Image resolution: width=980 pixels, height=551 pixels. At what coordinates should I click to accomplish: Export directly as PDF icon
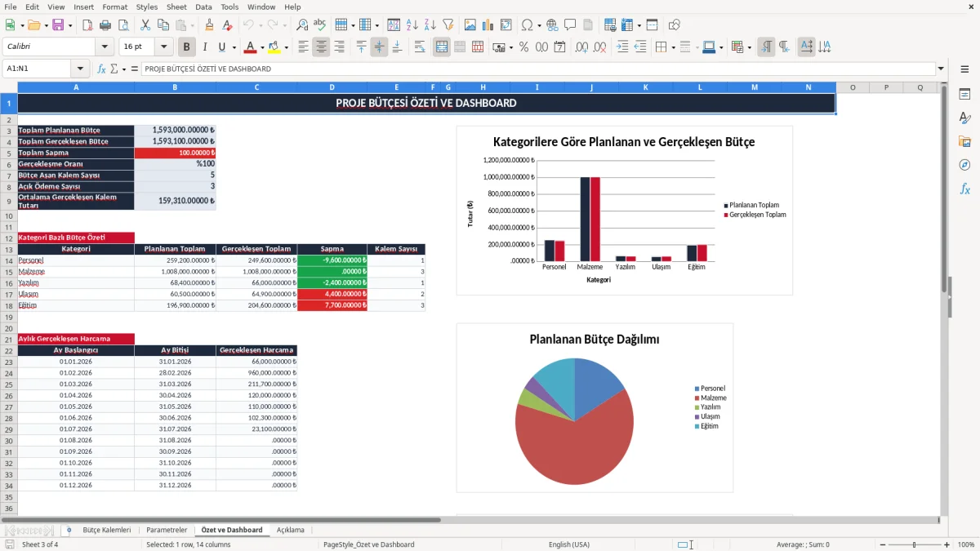click(89, 25)
